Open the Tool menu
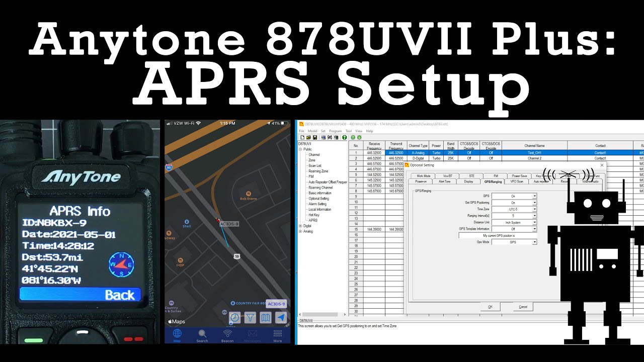 (349, 131)
